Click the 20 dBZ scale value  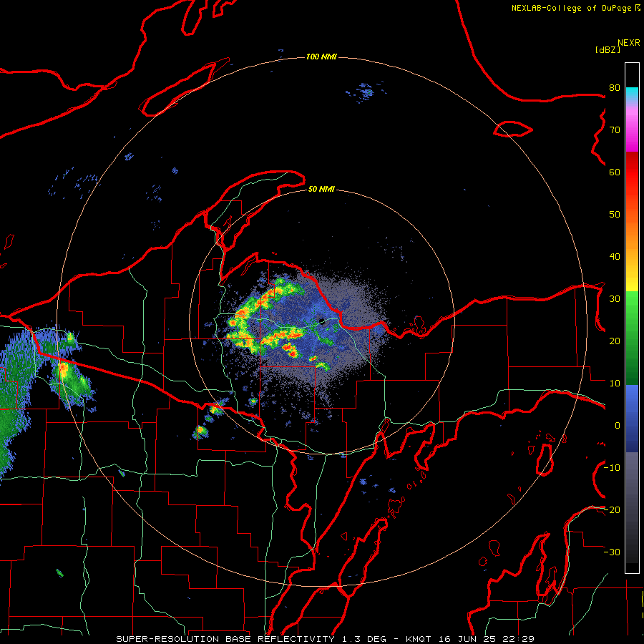(x=615, y=341)
